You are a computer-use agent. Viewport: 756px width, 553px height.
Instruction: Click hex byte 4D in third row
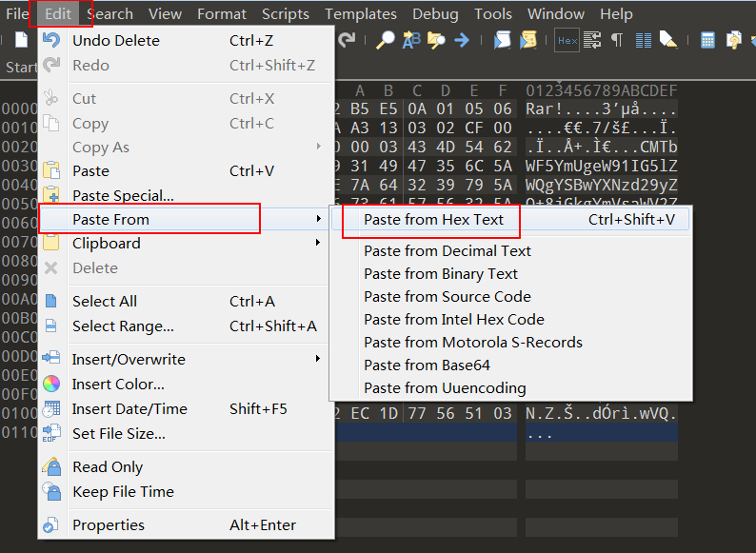[446, 147]
